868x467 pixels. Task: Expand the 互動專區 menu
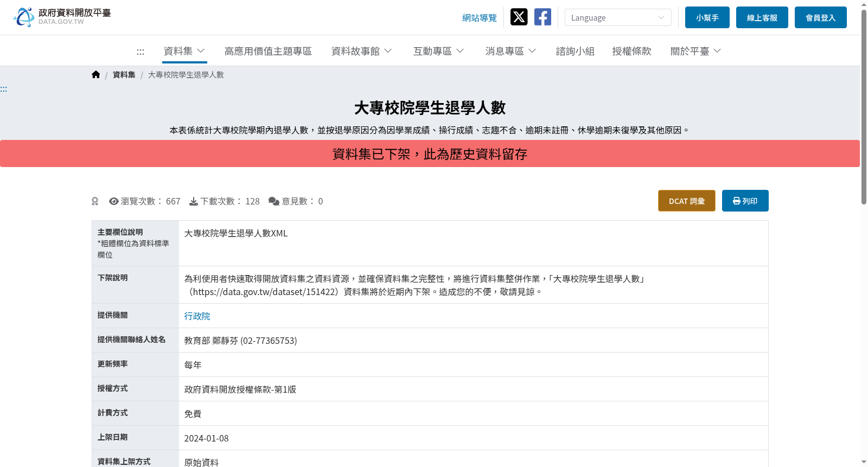tap(439, 51)
